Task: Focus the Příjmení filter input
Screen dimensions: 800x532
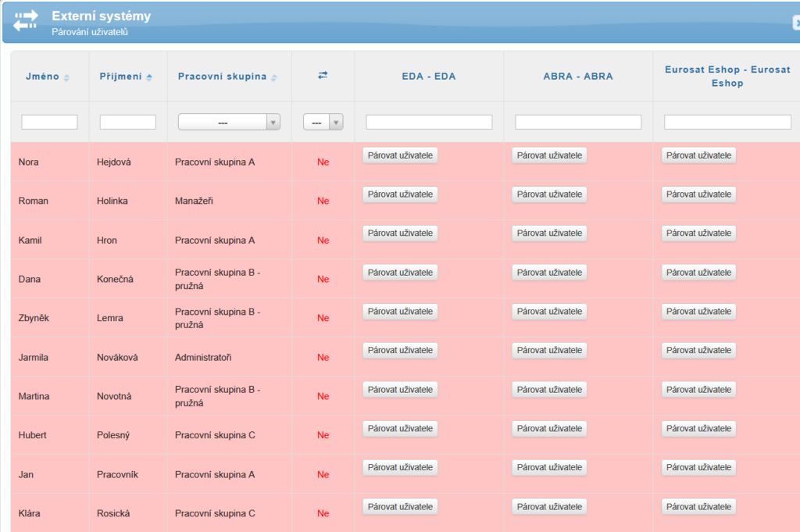Action: click(127, 122)
